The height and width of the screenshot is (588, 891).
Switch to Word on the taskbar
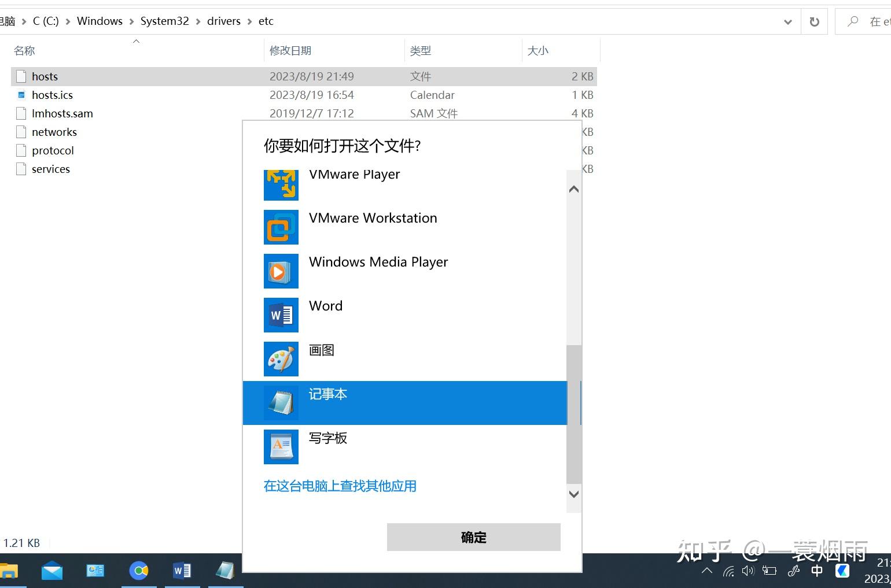click(x=182, y=571)
